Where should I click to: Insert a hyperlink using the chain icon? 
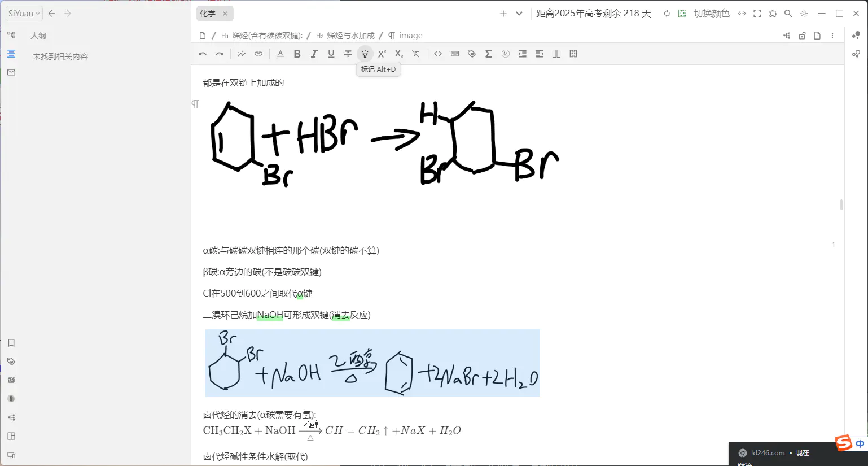[x=258, y=54]
